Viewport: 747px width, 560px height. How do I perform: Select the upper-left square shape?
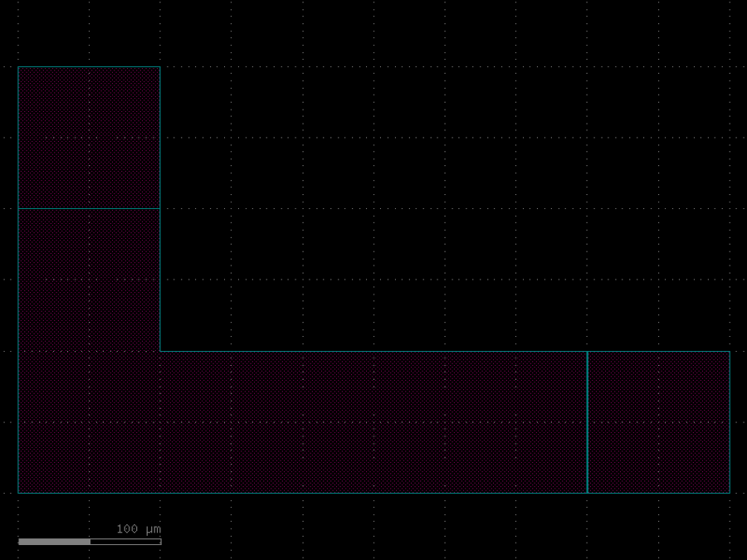click(89, 138)
